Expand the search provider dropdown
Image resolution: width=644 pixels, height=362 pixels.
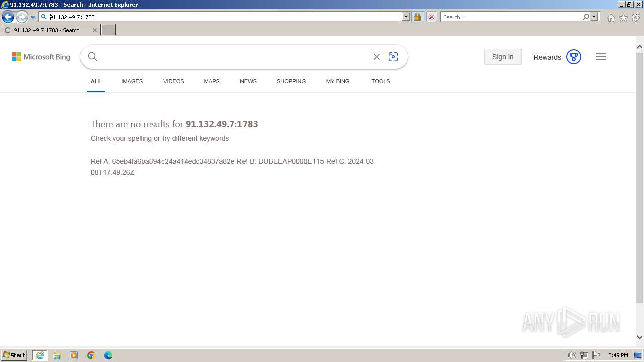pos(594,17)
